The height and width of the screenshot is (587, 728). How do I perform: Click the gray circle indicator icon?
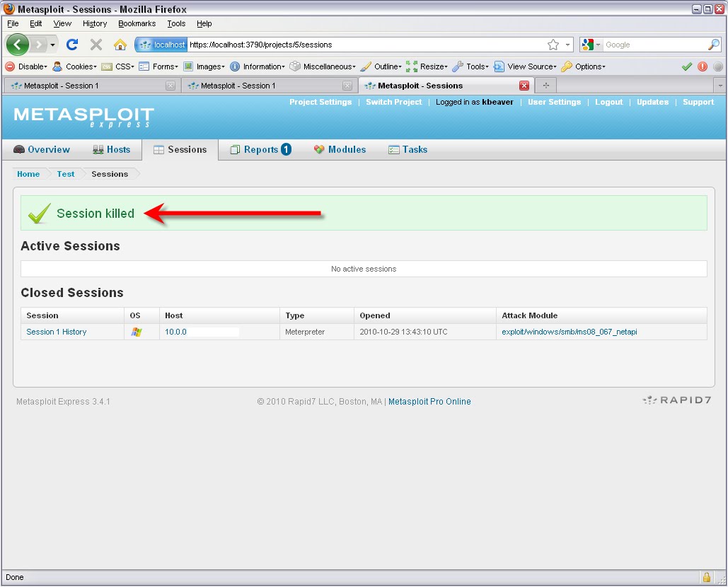(x=718, y=66)
